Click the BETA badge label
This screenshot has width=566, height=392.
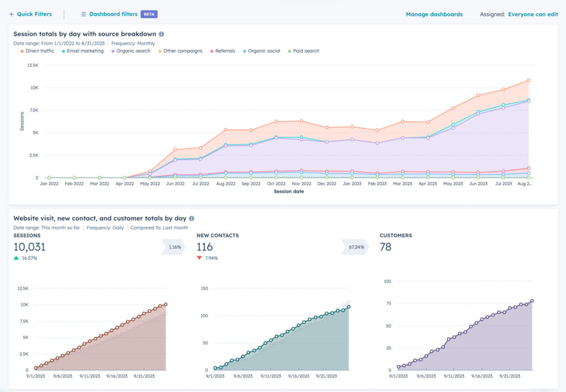pyautogui.click(x=149, y=14)
